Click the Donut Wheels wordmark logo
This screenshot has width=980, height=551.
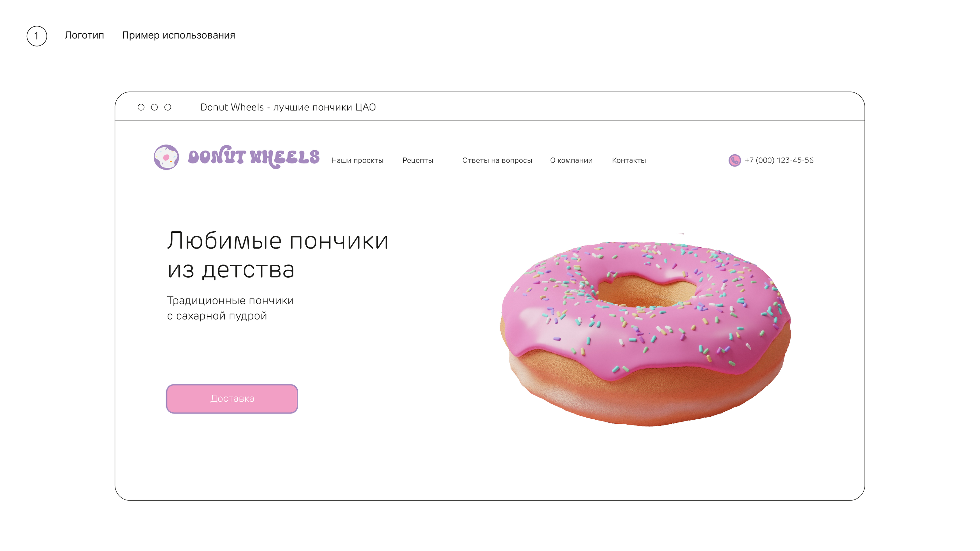(254, 157)
